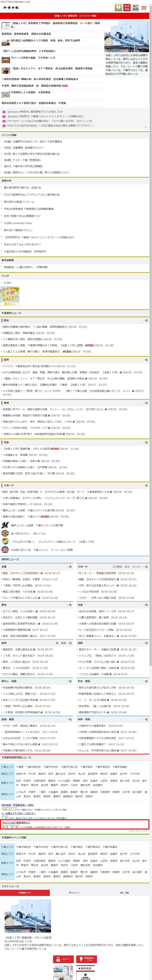
Task: Click Kashiwa Reysol team logo icon
Action: [5, 534]
